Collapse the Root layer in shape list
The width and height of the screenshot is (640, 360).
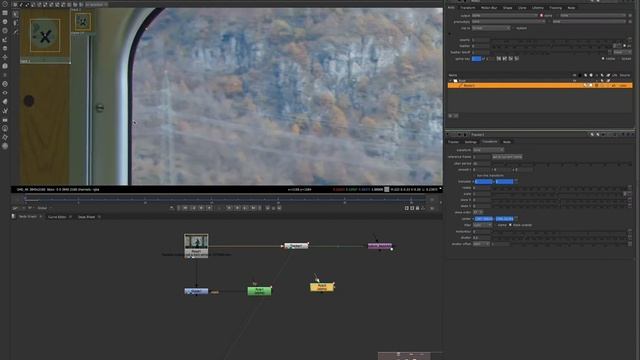pyautogui.click(x=451, y=81)
